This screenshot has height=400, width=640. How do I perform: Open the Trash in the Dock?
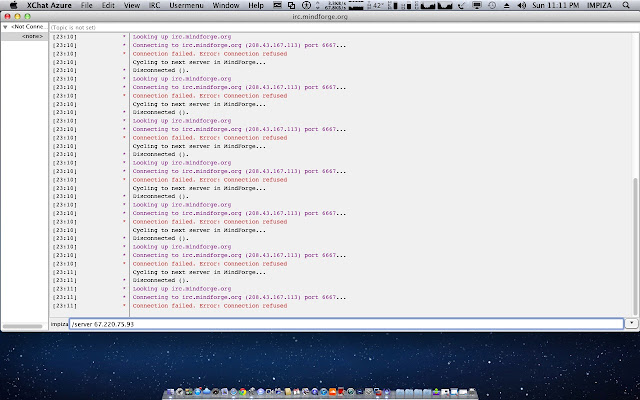coord(473,392)
